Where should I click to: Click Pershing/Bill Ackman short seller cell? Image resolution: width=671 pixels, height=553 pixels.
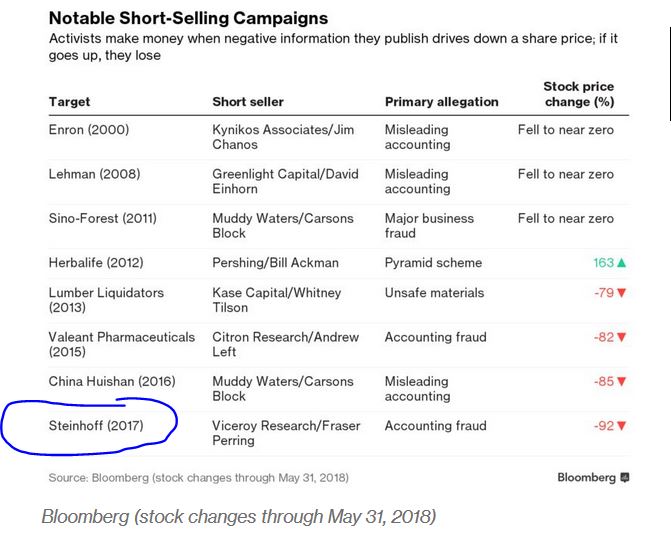click(275, 263)
